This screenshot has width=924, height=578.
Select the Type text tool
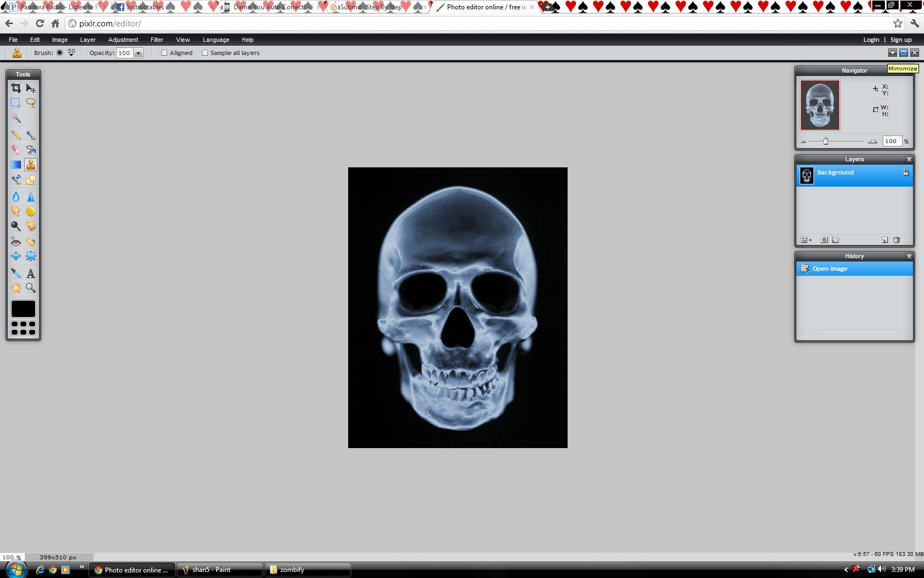tap(31, 273)
